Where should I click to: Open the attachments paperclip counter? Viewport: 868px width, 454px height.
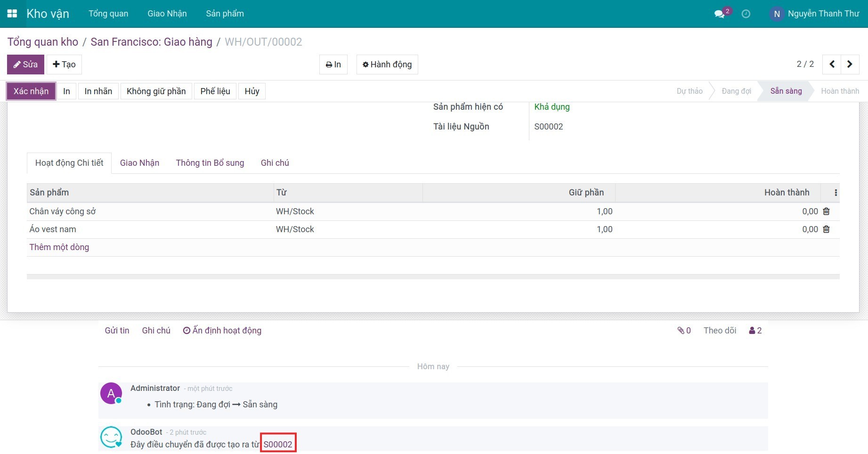(x=684, y=331)
